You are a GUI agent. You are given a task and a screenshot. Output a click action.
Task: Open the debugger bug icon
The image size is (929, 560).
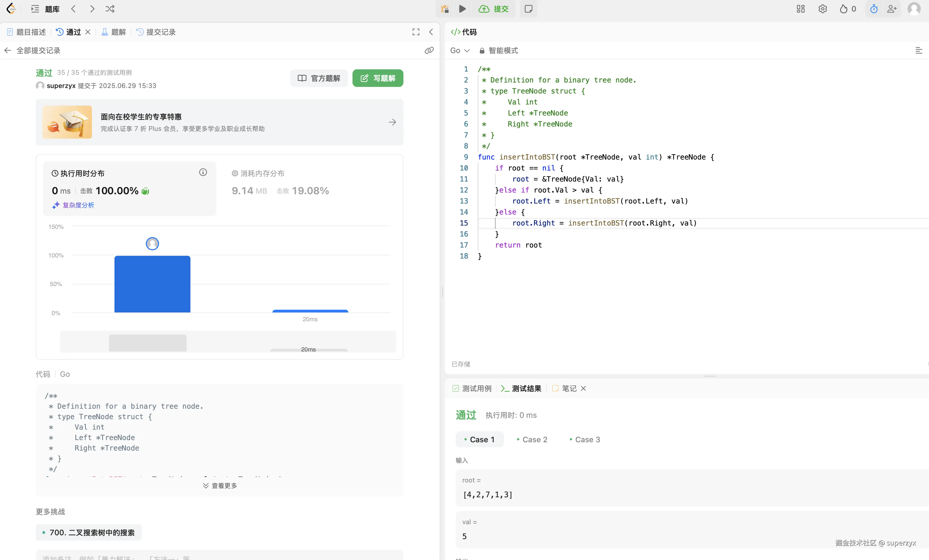444,9
